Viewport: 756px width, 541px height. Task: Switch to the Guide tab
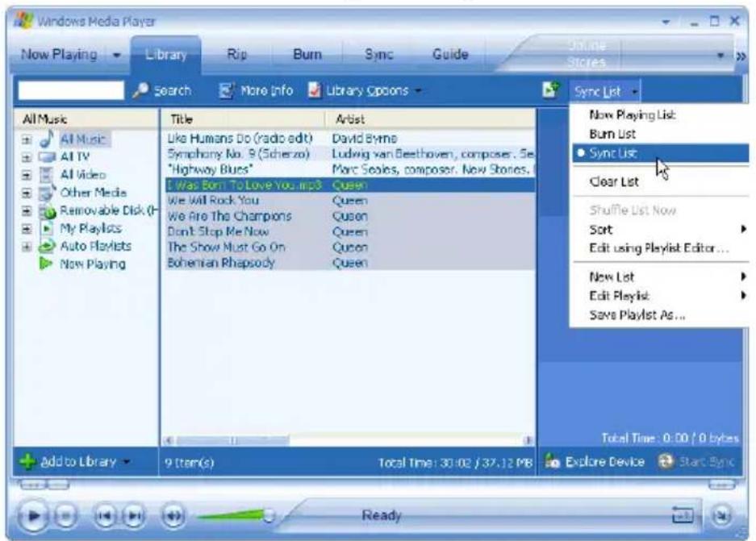click(450, 55)
